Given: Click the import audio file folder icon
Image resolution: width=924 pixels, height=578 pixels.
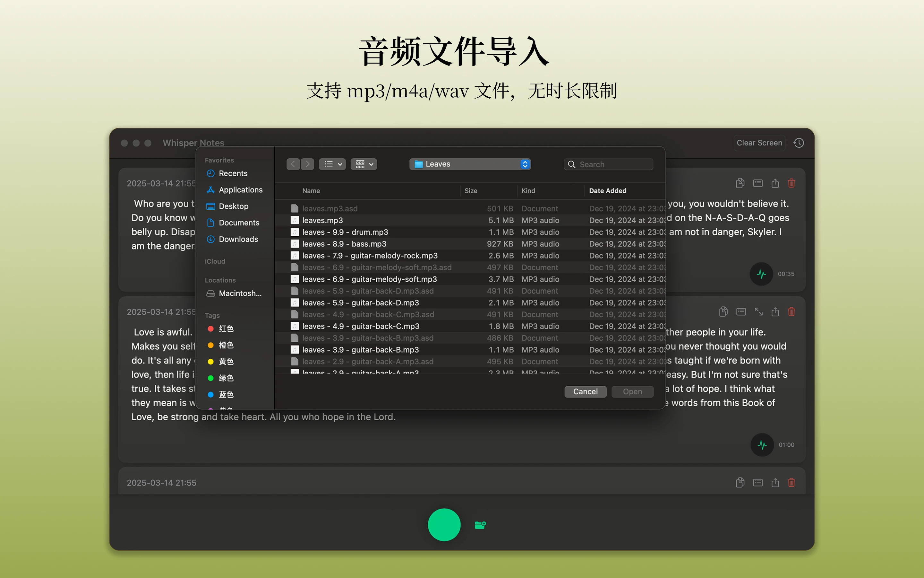Looking at the screenshot, I should click(x=480, y=525).
